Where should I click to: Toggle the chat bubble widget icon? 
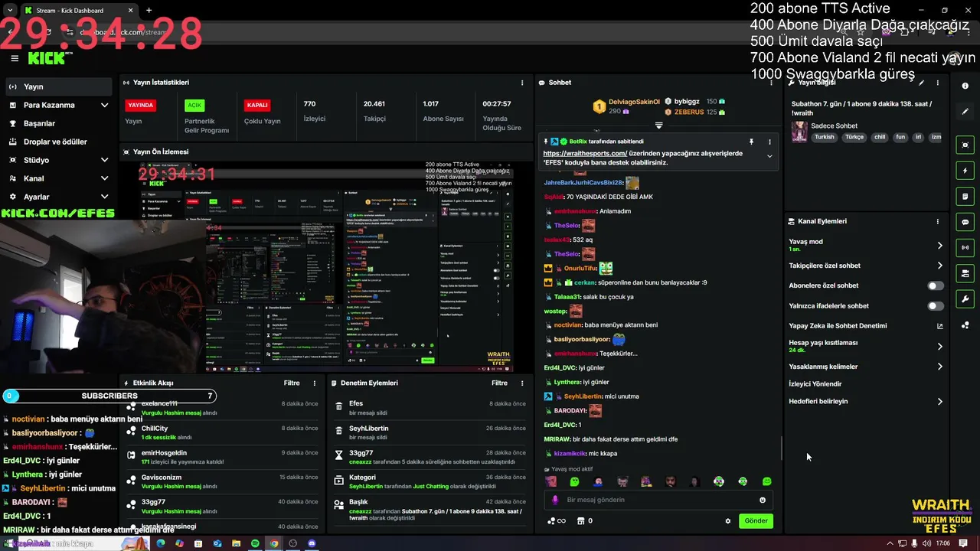coord(965,222)
